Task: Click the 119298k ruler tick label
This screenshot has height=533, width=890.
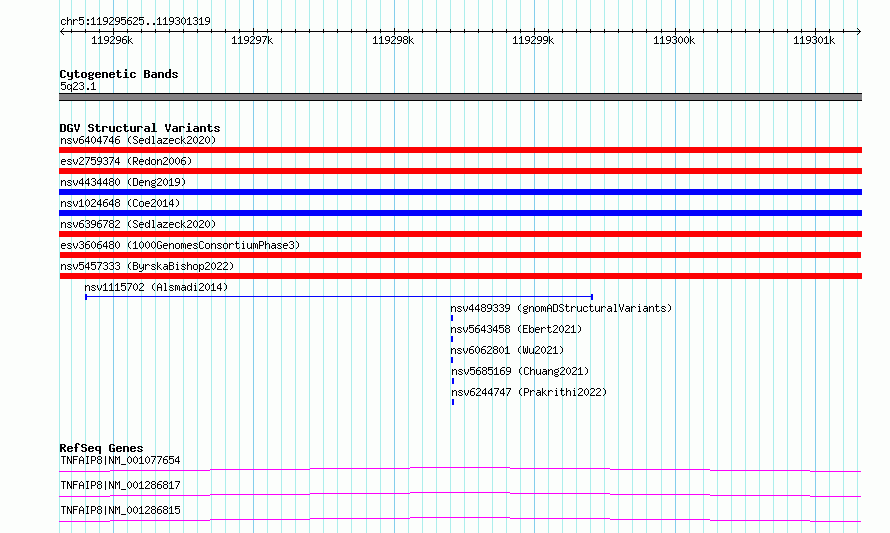Action: tap(393, 40)
